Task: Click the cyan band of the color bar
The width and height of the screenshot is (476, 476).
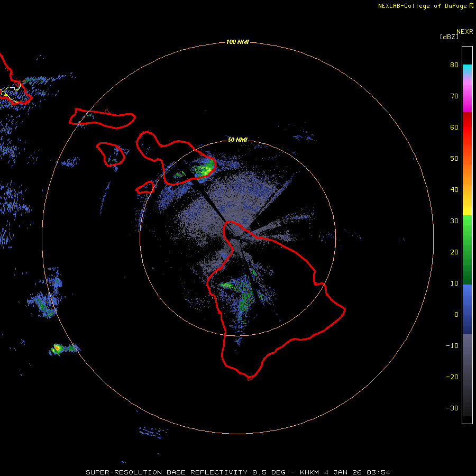Action: coord(467,68)
